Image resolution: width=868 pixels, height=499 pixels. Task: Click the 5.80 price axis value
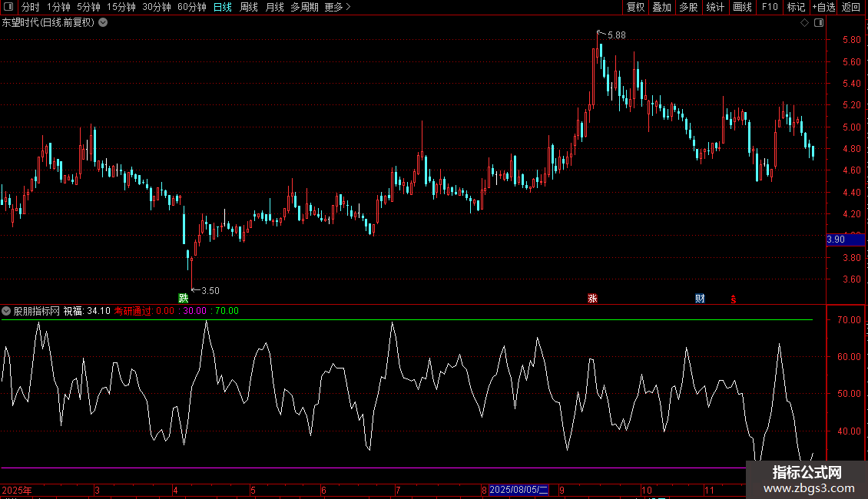pos(851,40)
